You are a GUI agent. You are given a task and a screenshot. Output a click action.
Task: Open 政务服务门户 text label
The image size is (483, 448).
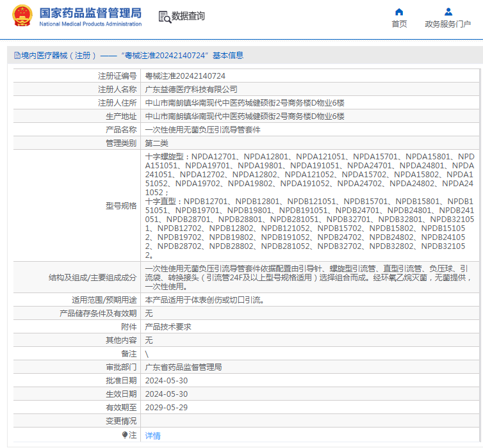(x=448, y=24)
